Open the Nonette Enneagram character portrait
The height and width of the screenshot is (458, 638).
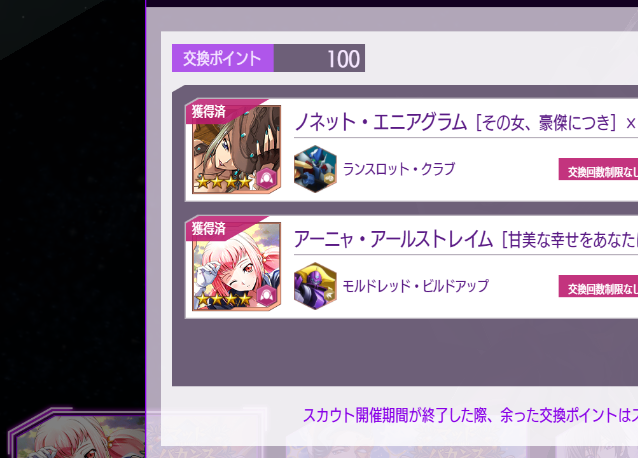click(x=236, y=149)
